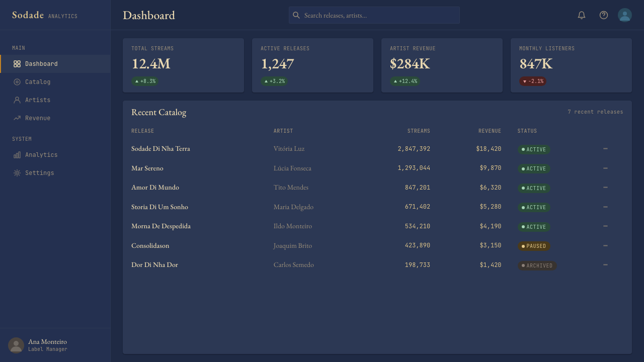Screen dimensions: 644x362
Task: Click the Paused status badge for Consolidason
Action: click(x=534, y=246)
